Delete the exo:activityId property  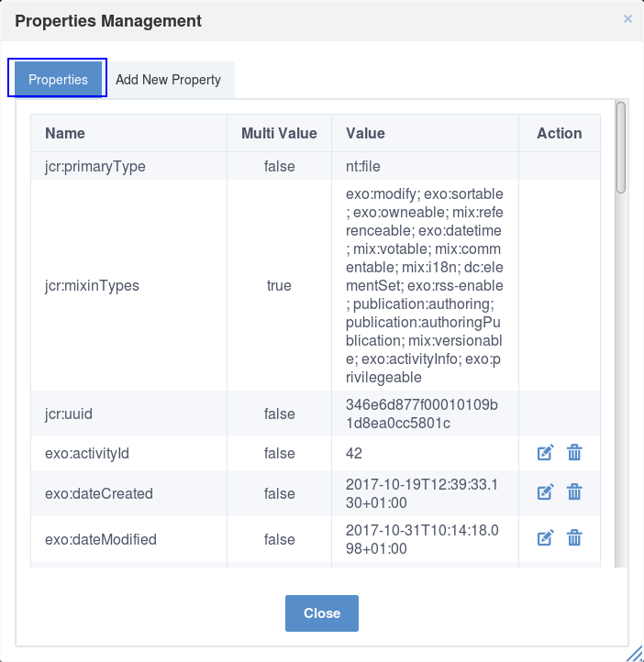[x=574, y=453]
